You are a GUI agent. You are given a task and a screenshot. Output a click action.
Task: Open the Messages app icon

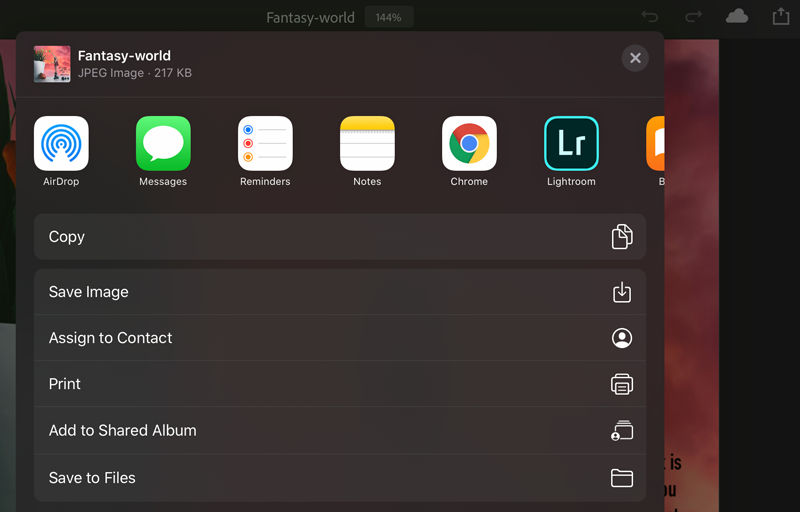[163, 143]
